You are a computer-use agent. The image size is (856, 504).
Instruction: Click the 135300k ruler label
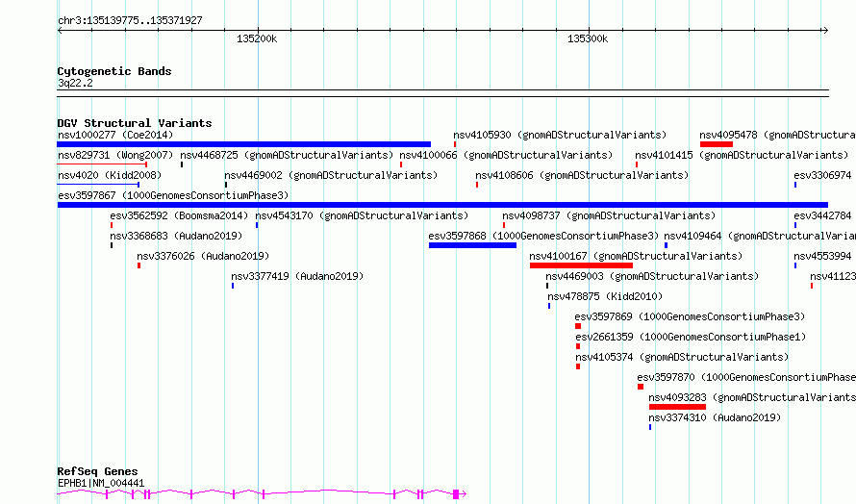coord(588,38)
